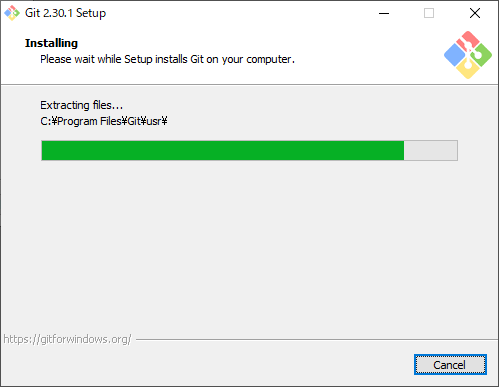
Task: Open the gitforwindows.org link
Action: coord(67,339)
